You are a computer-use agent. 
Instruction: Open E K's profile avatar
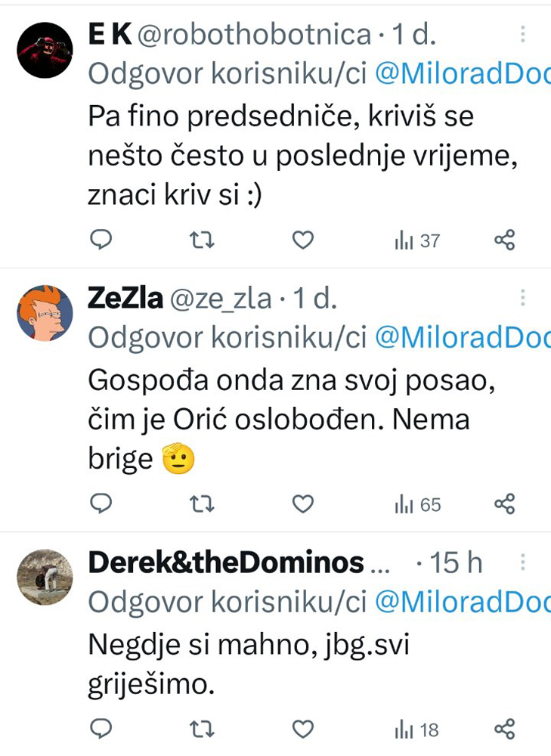click(x=45, y=50)
